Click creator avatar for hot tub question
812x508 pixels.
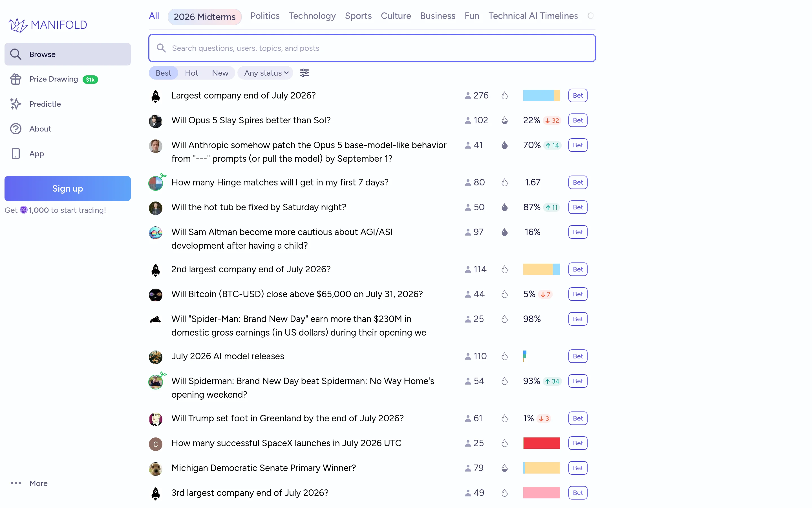(x=156, y=208)
